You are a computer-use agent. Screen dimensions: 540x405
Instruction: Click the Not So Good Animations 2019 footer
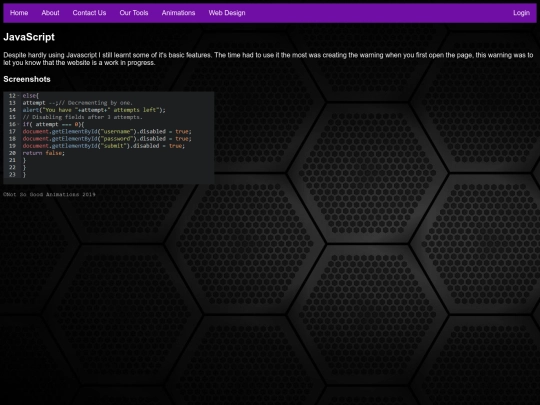pos(49,194)
